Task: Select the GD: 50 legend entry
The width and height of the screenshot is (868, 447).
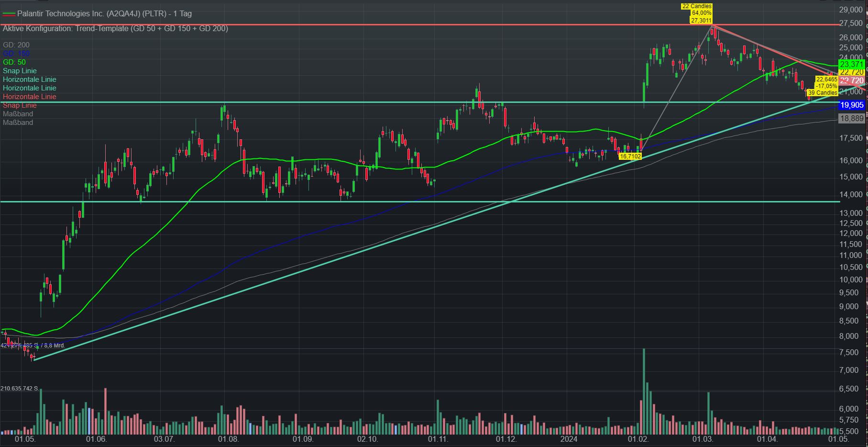Action: click(x=14, y=62)
